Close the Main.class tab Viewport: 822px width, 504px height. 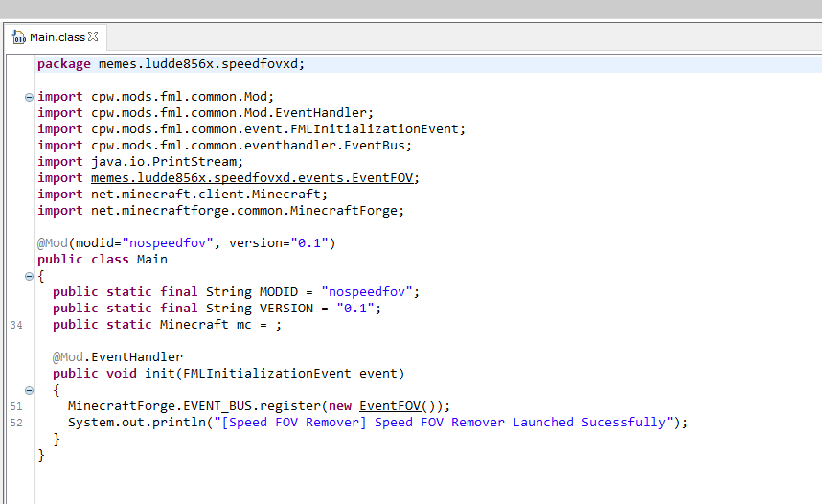[93, 36]
